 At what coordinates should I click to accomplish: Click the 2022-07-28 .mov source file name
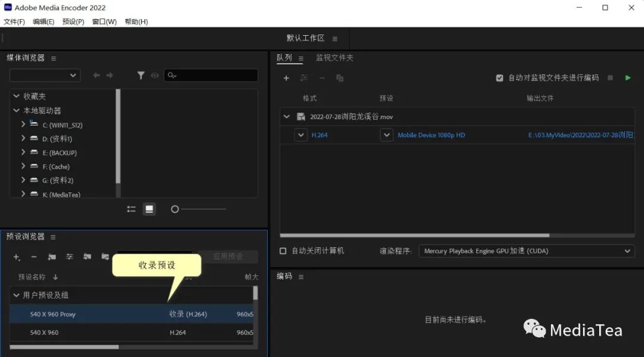point(351,117)
